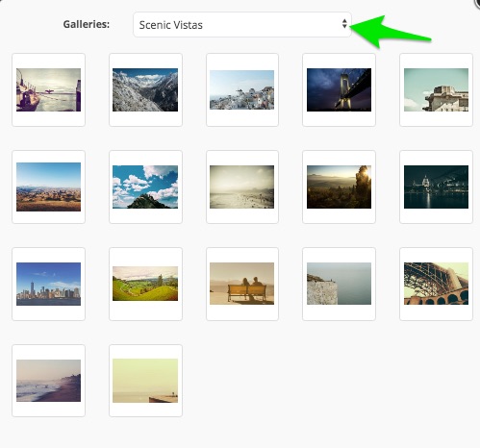Select the couple on bench thumbnail
The width and height of the screenshot is (480, 448).
(x=242, y=284)
